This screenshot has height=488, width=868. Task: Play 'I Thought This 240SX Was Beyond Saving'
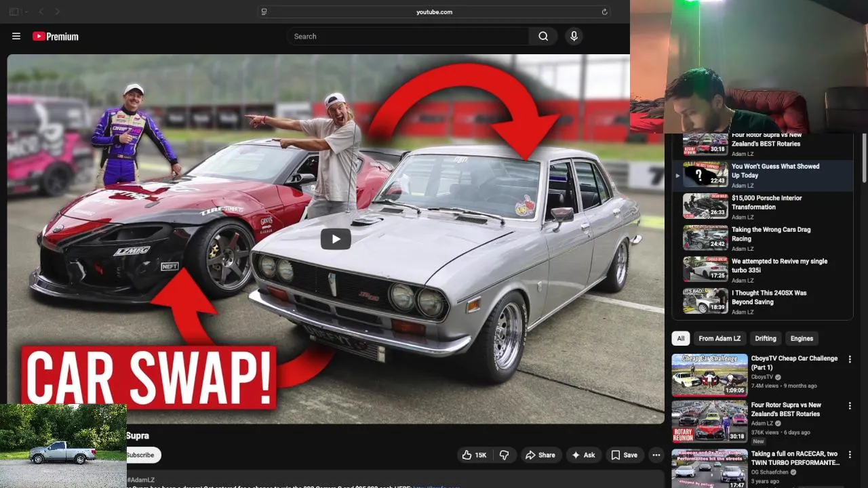coord(762,302)
